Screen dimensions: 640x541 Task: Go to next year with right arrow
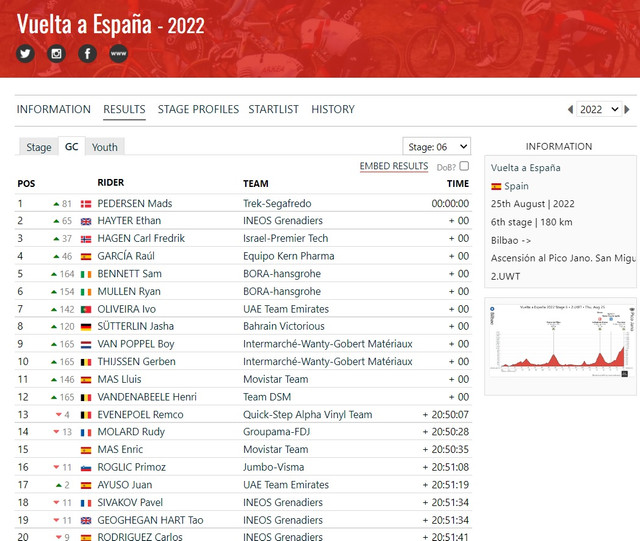pos(627,109)
